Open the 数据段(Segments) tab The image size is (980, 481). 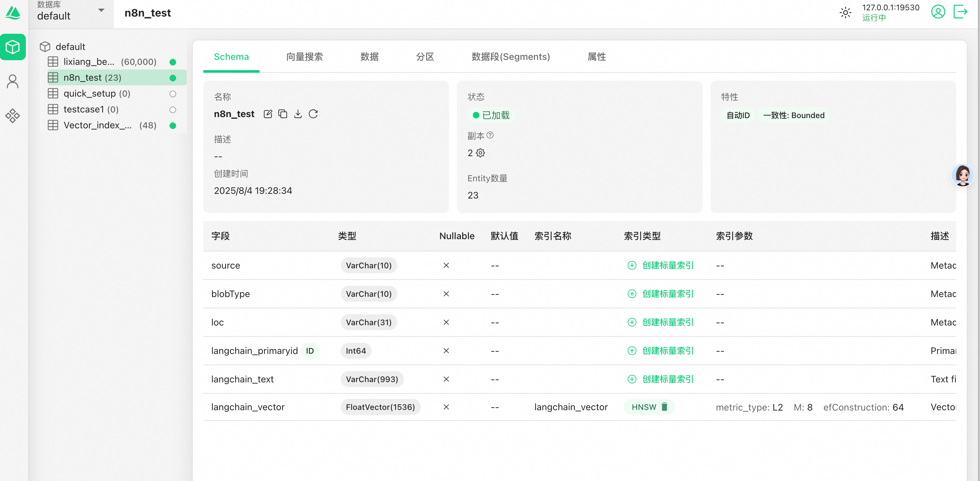coord(511,57)
